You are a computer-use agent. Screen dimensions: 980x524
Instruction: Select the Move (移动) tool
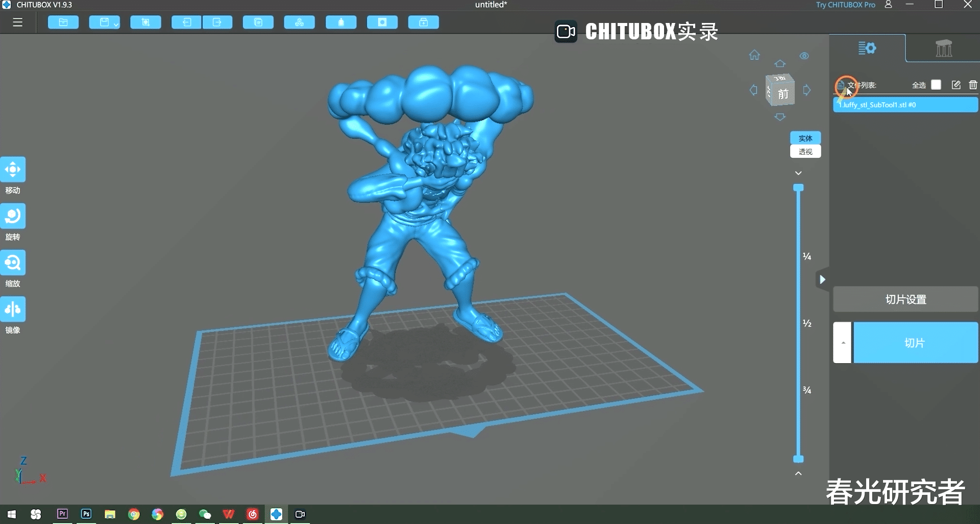[x=13, y=170]
